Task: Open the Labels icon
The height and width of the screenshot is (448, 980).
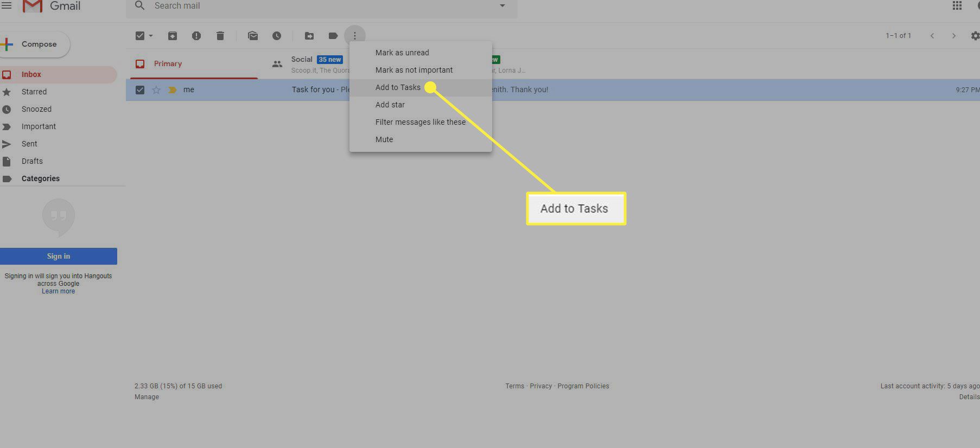Action: tap(333, 36)
